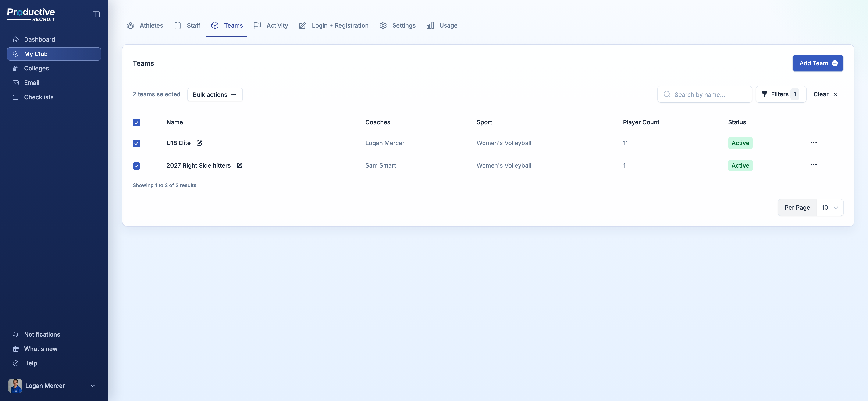The height and width of the screenshot is (401, 868).
Task: Click the Checklists list icon
Action: pyautogui.click(x=15, y=97)
